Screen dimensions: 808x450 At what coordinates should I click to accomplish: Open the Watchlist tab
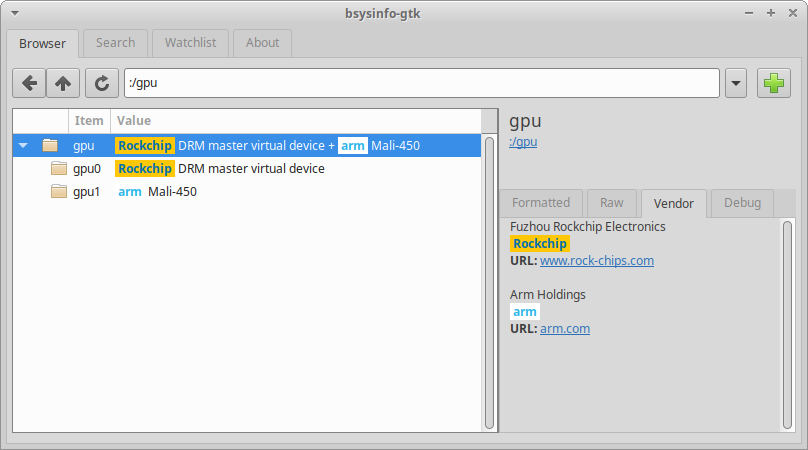191,43
